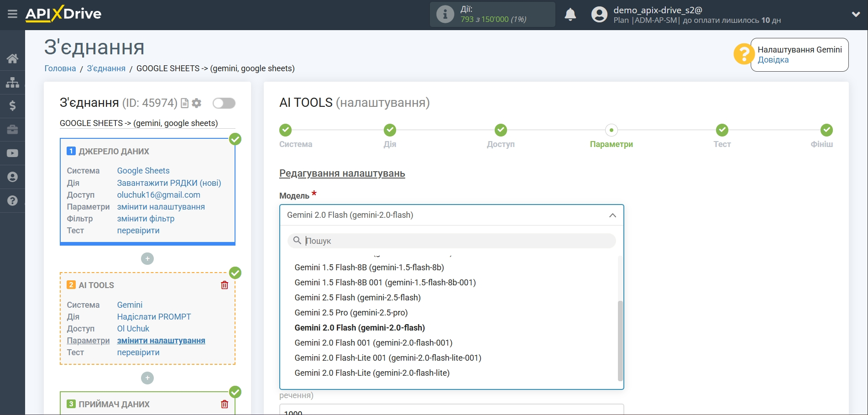
Task: Open the connection settings gear
Action: (x=197, y=103)
